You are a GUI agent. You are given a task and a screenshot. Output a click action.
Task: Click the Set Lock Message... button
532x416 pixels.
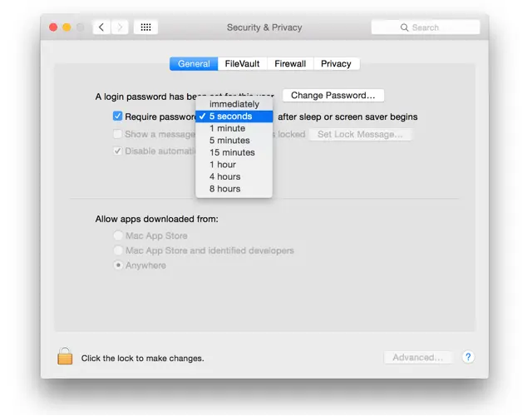360,134
